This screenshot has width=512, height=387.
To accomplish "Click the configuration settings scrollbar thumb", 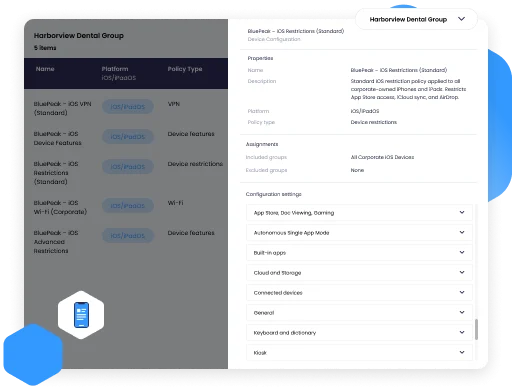I will point(476,329).
